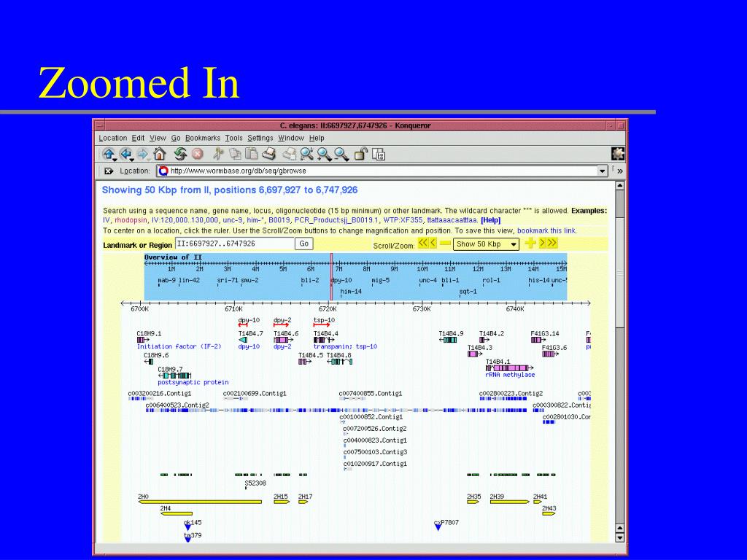Go back using the Back arrow icon
The image size is (747, 560).
click(126, 155)
